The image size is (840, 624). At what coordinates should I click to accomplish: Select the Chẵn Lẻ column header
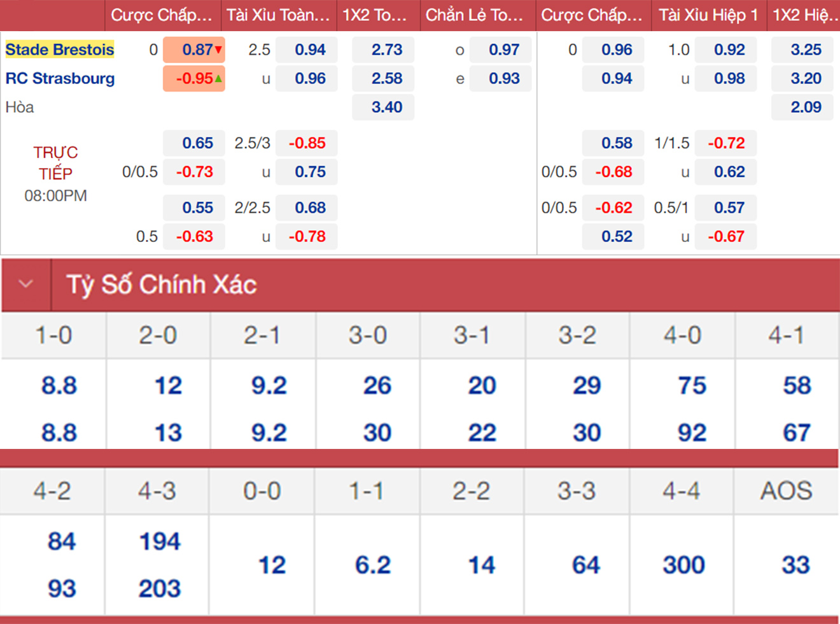pos(474,15)
